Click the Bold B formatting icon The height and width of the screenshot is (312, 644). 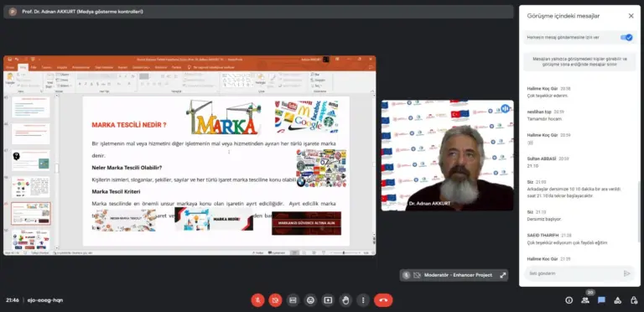(x=80, y=84)
